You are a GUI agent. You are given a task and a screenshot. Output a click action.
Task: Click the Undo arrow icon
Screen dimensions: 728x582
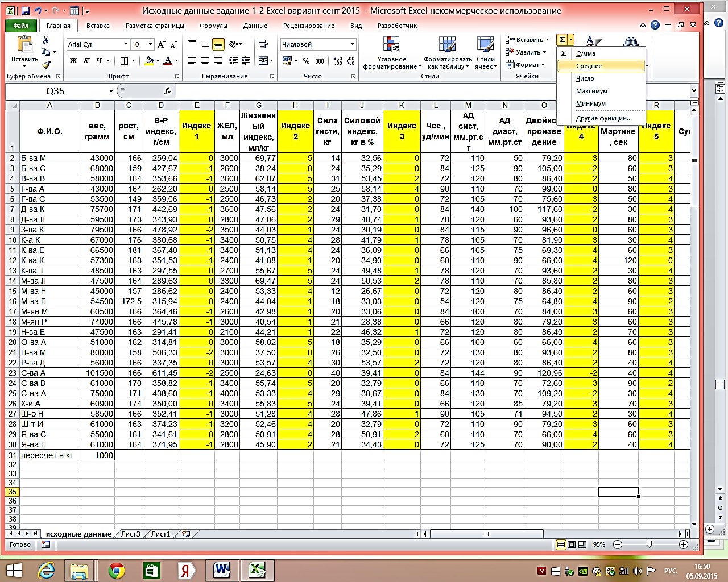point(38,10)
